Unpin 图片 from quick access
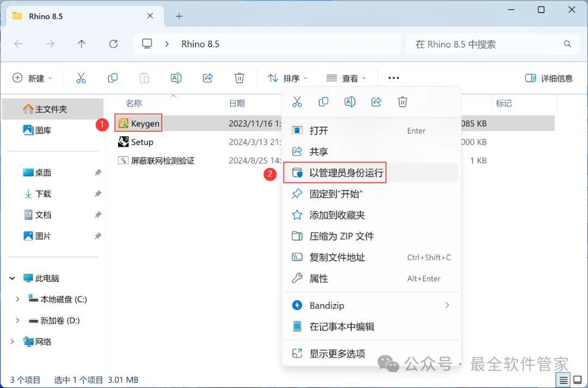Viewport: 588px width, 388px height. 97,236
